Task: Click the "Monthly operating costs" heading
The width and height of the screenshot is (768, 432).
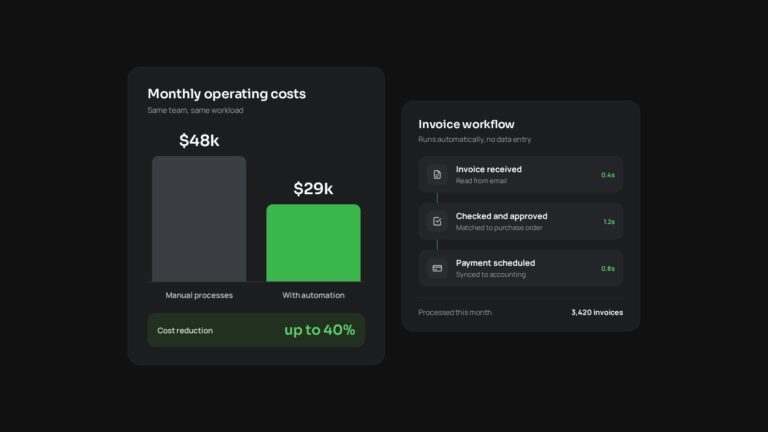Action: (226, 94)
